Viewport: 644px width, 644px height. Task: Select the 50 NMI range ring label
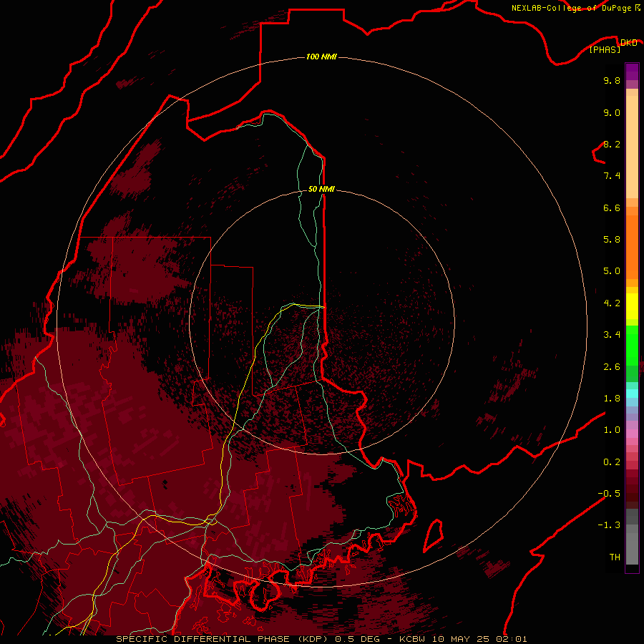321,189
